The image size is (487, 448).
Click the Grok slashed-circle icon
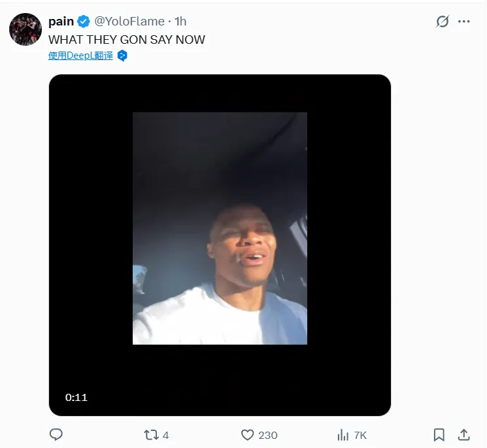(x=443, y=22)
